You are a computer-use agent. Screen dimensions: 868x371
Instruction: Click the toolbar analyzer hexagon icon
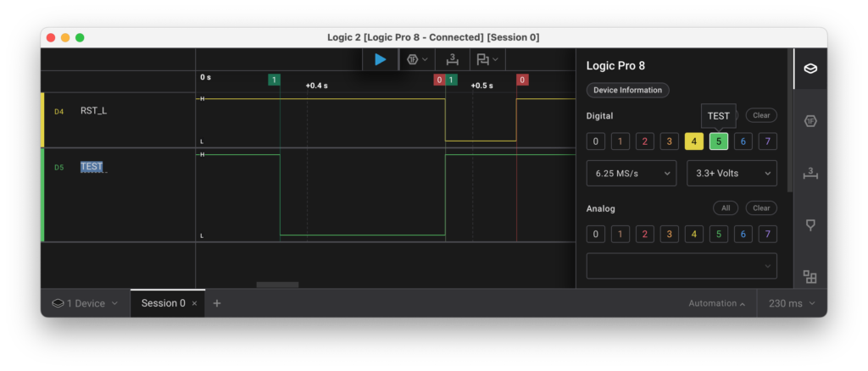click(x=418, y=59)
